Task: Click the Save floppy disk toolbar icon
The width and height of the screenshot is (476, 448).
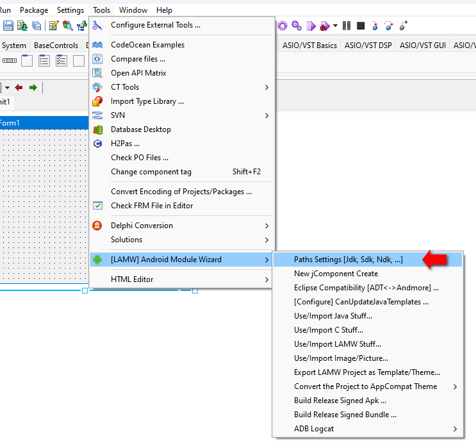Action: 8,26
